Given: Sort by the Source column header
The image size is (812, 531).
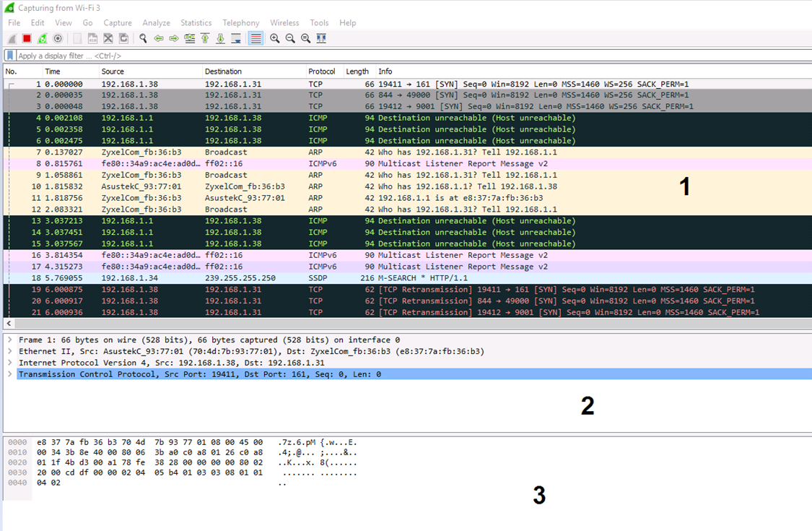Looking at the screenshot, I should tap(150, 72).
